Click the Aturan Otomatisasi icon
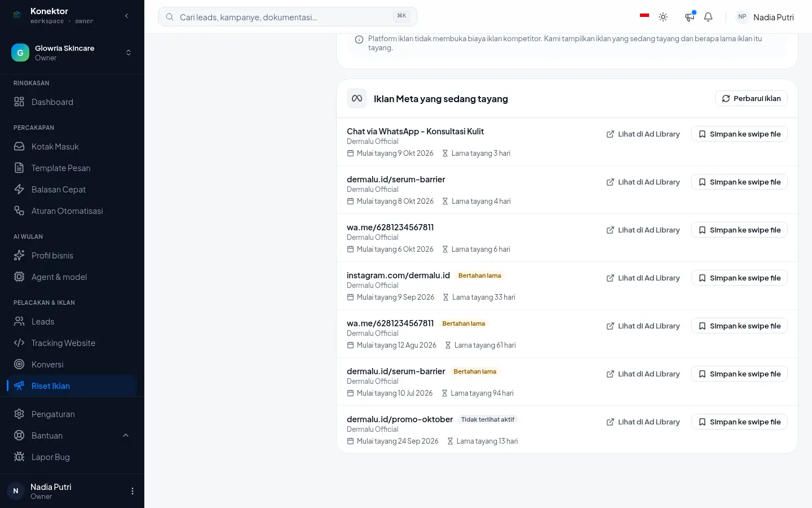 click(19, 211)
